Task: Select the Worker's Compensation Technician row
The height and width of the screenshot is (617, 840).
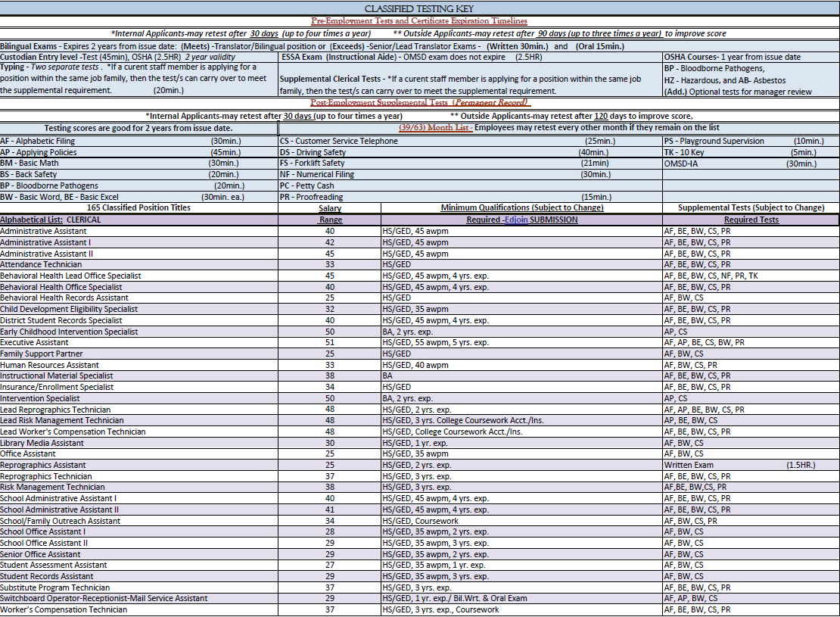Action: pyautogui.click(x=64, y=609)
